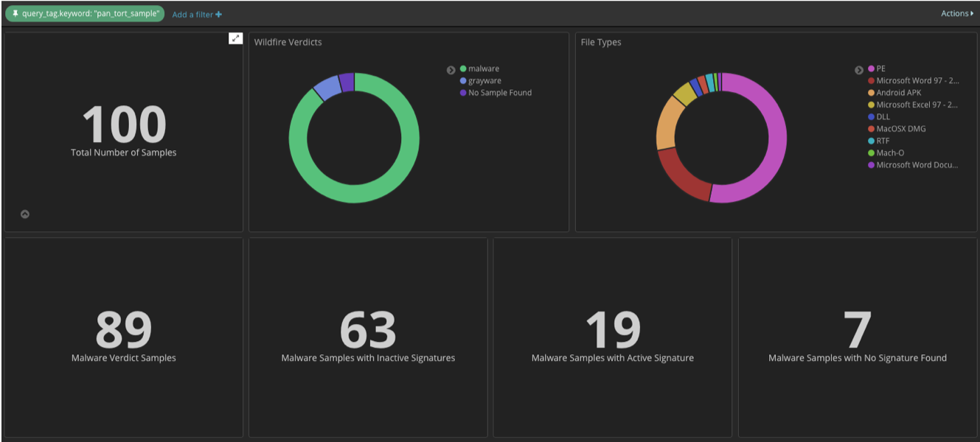Click Malware Samples with No Signature Found label
Viewport: 980px width, 442px height.
click(x=858, y=358)
